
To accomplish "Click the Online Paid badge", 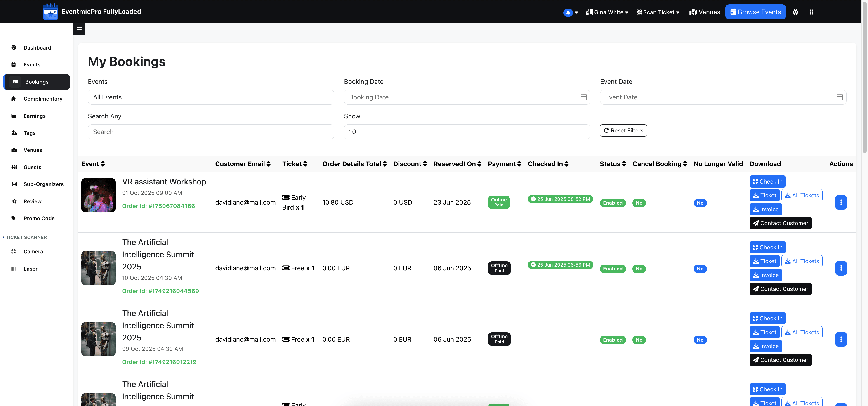I will tap(499, 202).
